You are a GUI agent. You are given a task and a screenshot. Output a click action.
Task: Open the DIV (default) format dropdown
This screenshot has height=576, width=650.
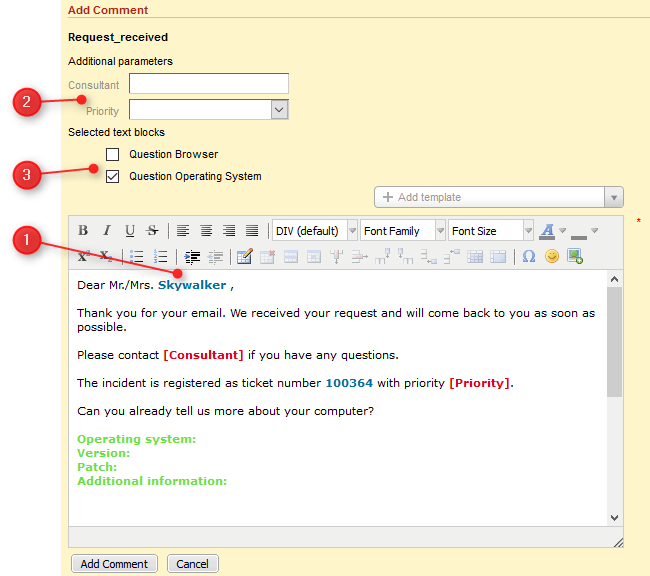coord(315,231)
